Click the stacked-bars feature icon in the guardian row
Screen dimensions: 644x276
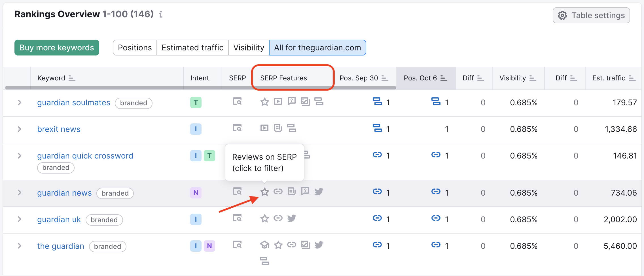click(264, 261)
